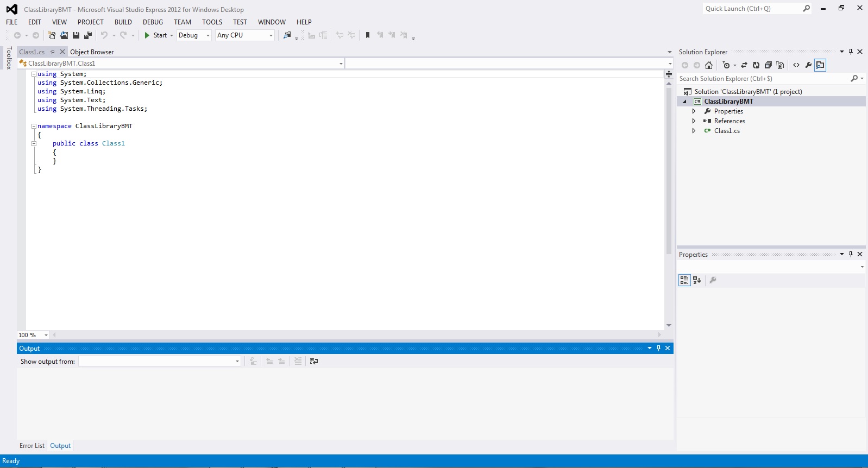This screenshot has height=468, width=868.
Task: Toggle auto-hide pin on Output panel
Action: (658, 348)
